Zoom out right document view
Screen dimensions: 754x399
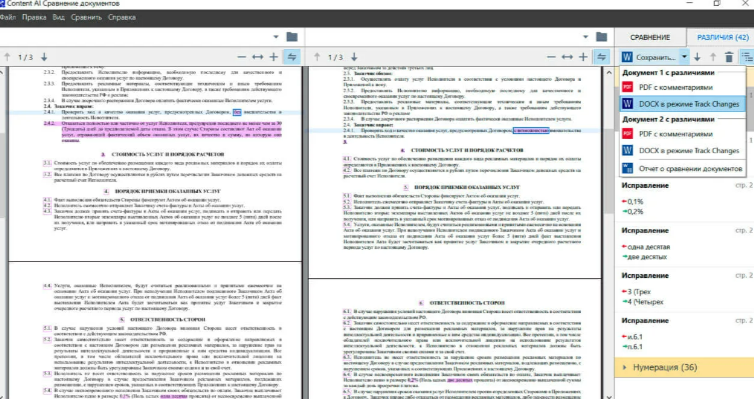551,57
